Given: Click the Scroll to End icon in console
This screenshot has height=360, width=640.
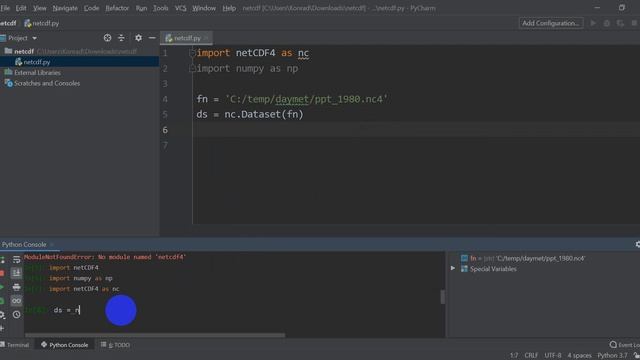Looking at the screenshot, I should tap(16, 273).
